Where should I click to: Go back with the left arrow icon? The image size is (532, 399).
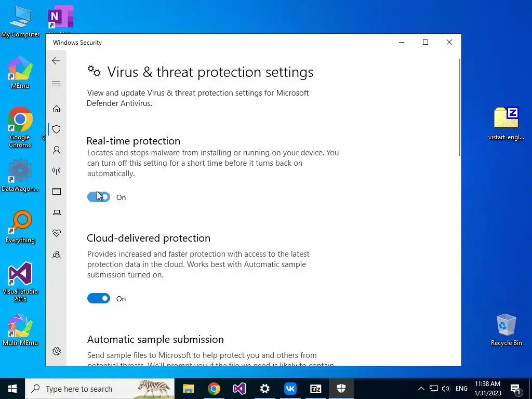(56, 61)
